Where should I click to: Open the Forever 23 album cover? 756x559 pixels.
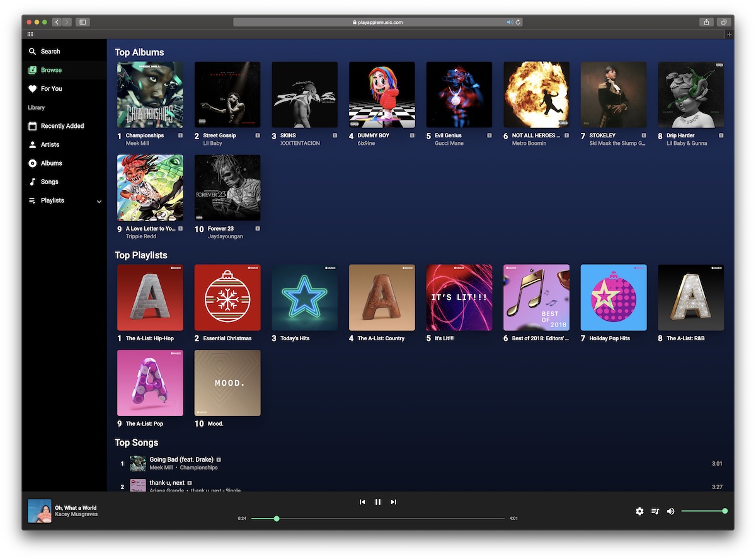pyautogui.click(x=227, y=188)
